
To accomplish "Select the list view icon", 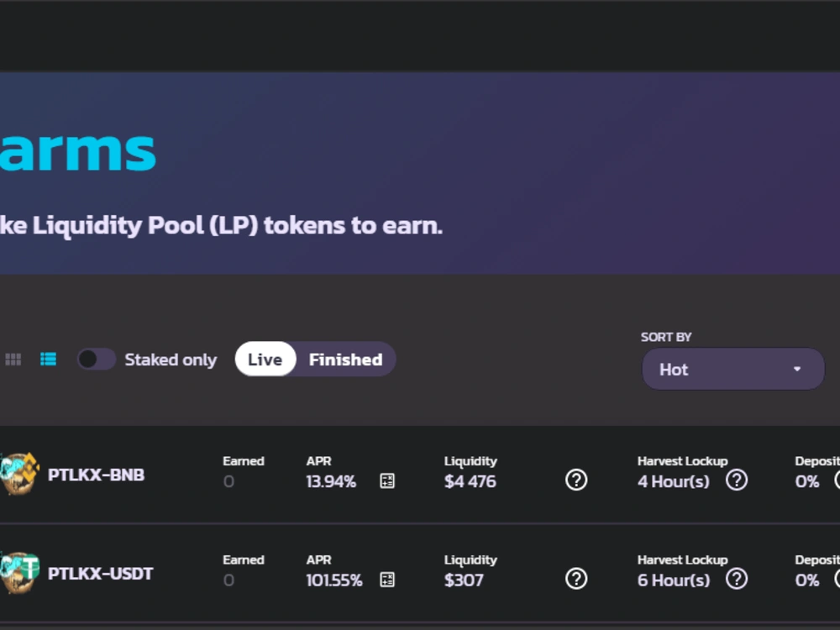I will [48, 359].
